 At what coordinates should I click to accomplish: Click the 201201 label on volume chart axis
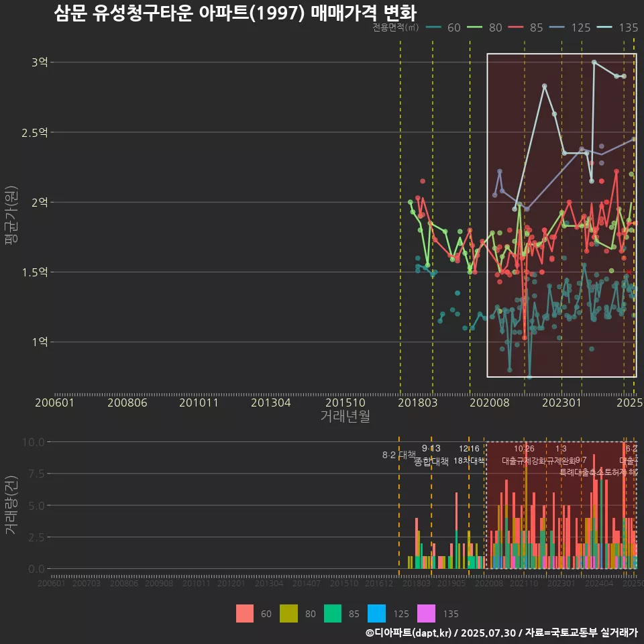(231, 583)
